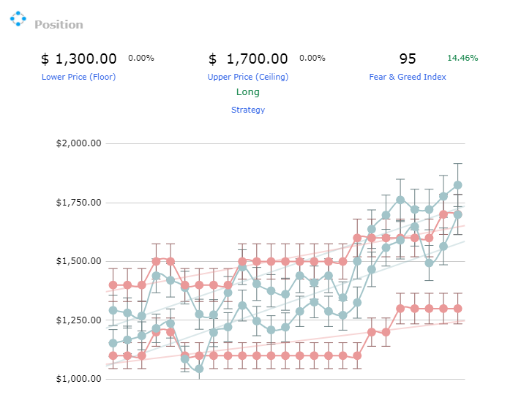
Task: Click the $2,000.00 axis label
Action: 79,143
